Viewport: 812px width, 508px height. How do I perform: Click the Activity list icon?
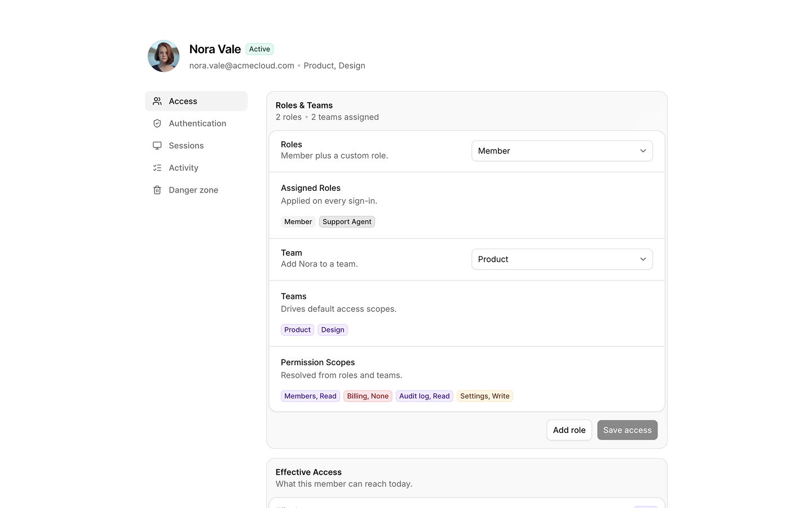157,168
